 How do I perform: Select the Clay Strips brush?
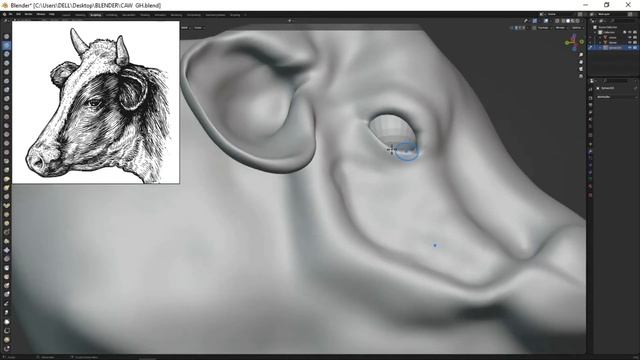[7, 63]
